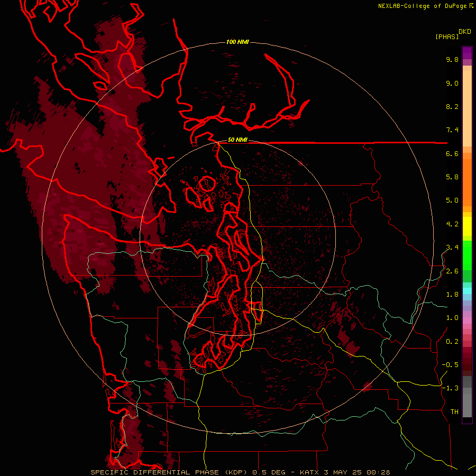Pick the peach band of the color bar
476x476 pixels.
pos(467,108)
